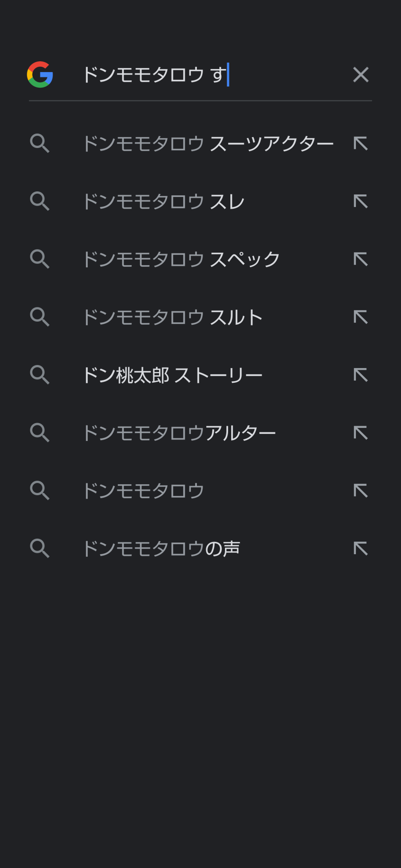Fill query arrow for スレ suggestion
The image size is (401, 868).
[x=361, y=202]
